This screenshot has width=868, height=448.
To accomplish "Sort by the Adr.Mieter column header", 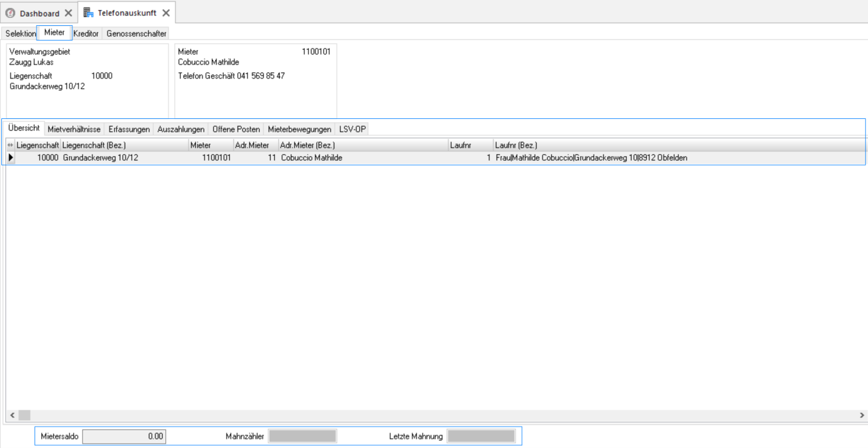I will click(256, 145).
